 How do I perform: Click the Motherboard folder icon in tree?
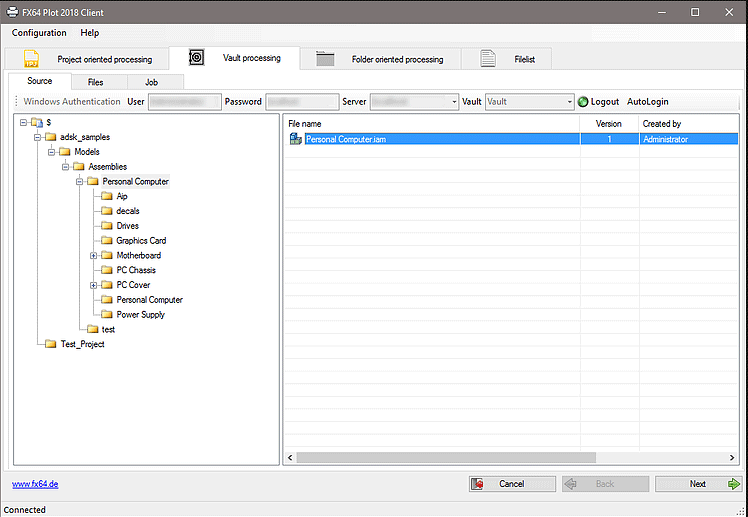tap(107, 255)
